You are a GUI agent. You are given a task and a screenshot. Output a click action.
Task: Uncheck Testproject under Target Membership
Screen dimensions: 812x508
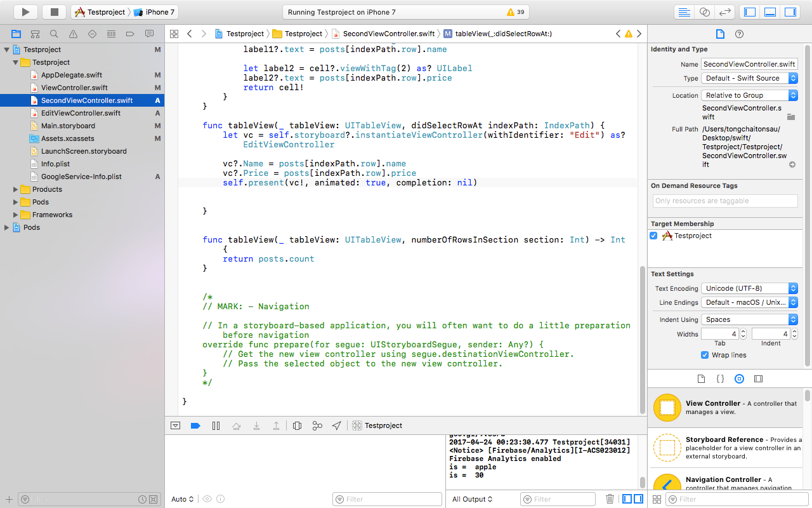tap(653, 236)
